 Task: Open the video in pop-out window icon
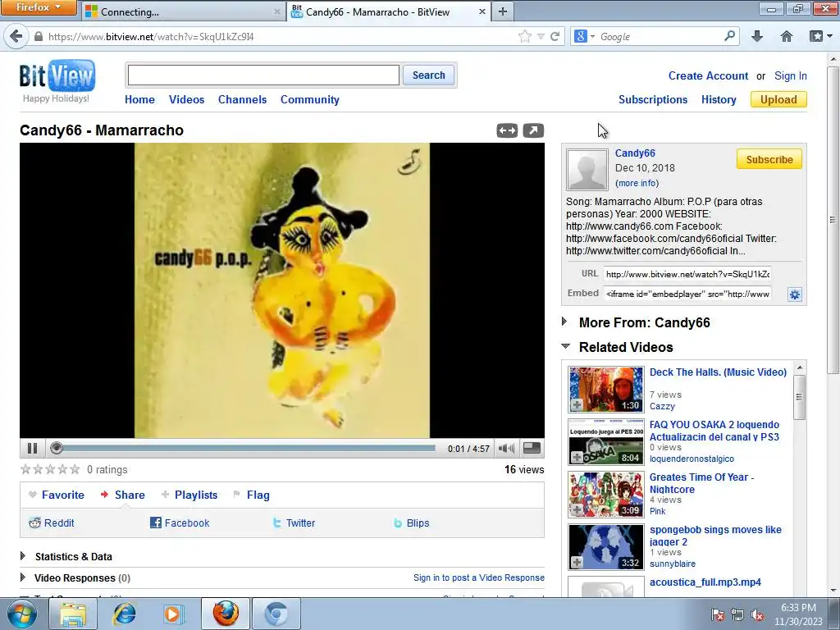pyautogui.click(x=533, y=130)
